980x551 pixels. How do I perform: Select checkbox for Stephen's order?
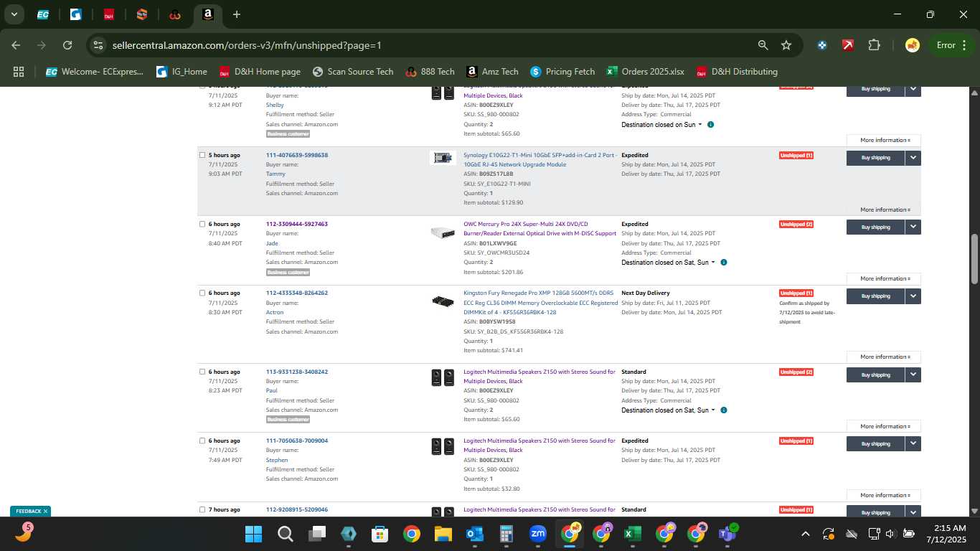(x=202, y=441)
